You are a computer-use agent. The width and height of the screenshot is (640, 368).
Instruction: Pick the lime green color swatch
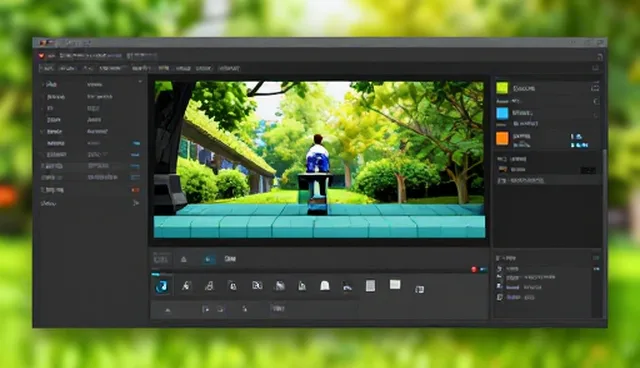pos(502,88)
